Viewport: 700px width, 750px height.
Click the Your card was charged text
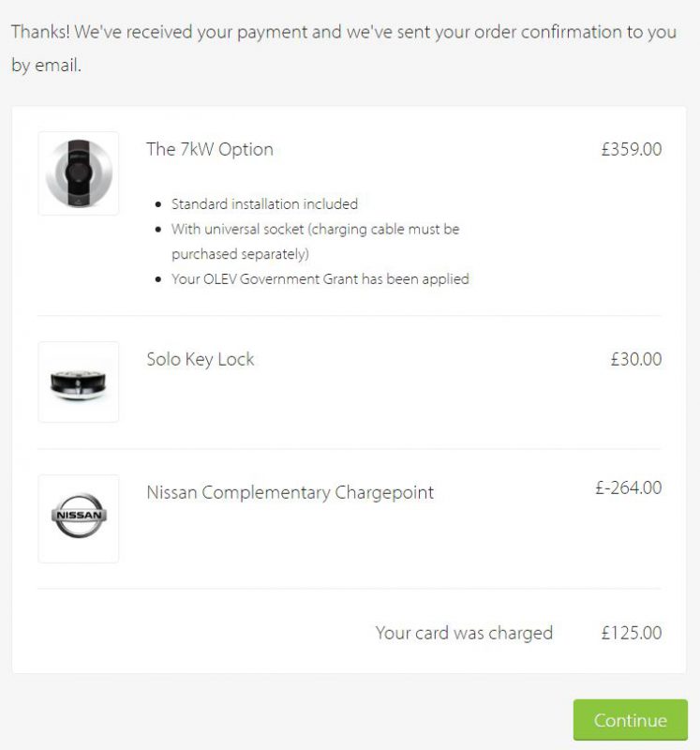(x=466, y=633)
